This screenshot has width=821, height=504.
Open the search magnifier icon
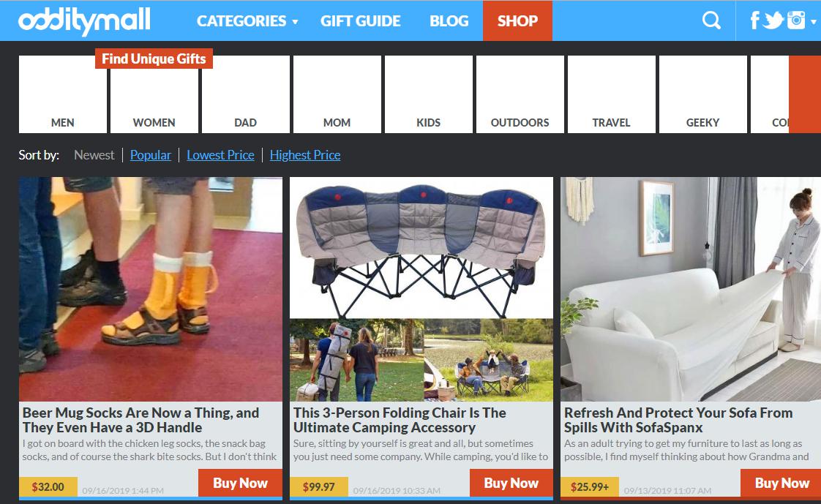pos(711,20)
